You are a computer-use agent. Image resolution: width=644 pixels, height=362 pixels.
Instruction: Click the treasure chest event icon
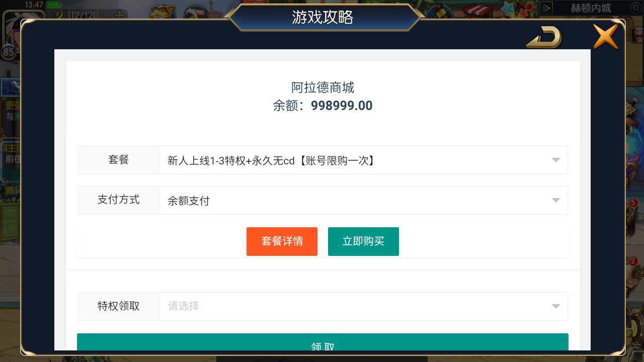pyautogui.click(x=163, y=11)
